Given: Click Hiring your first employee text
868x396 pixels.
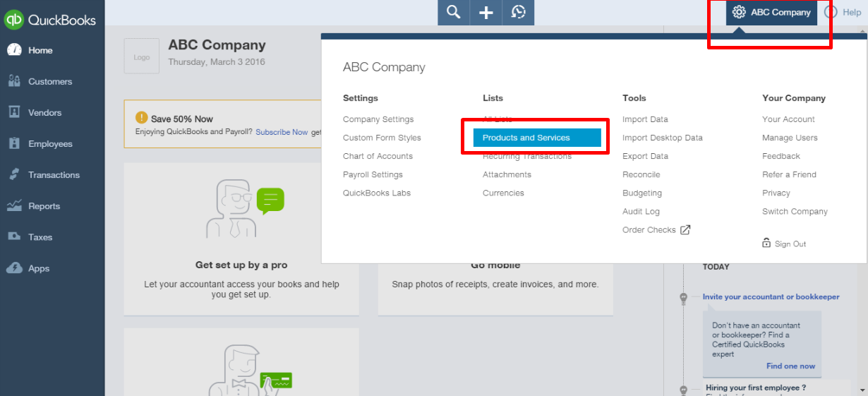Looking at the screenshot, I should [756, 388].
